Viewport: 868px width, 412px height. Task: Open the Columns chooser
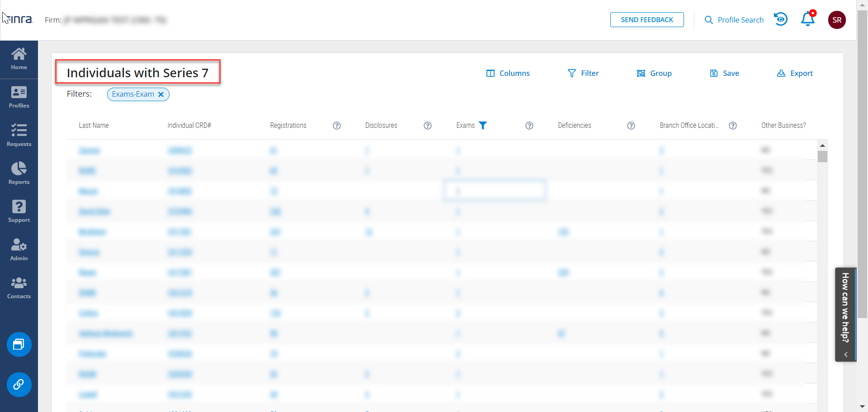coord(508,73)
